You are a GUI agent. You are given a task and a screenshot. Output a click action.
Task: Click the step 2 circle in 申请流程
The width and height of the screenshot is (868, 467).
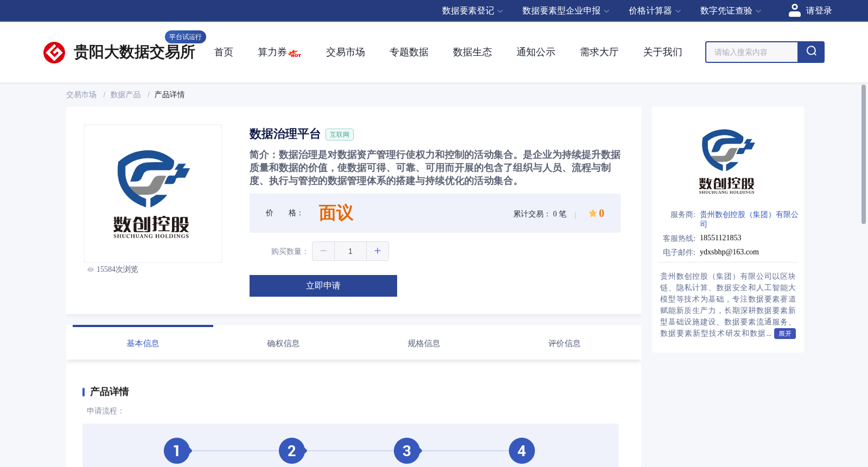click(x=292, y=451)
